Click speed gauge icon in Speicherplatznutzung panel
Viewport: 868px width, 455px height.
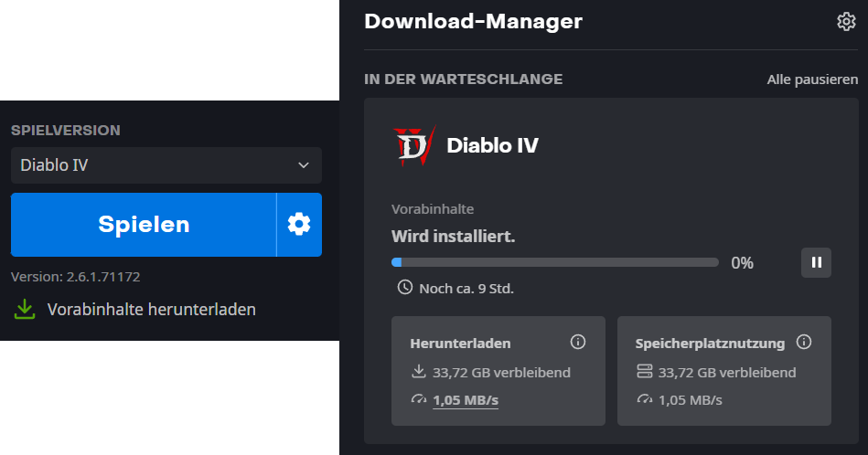(644, 399)
